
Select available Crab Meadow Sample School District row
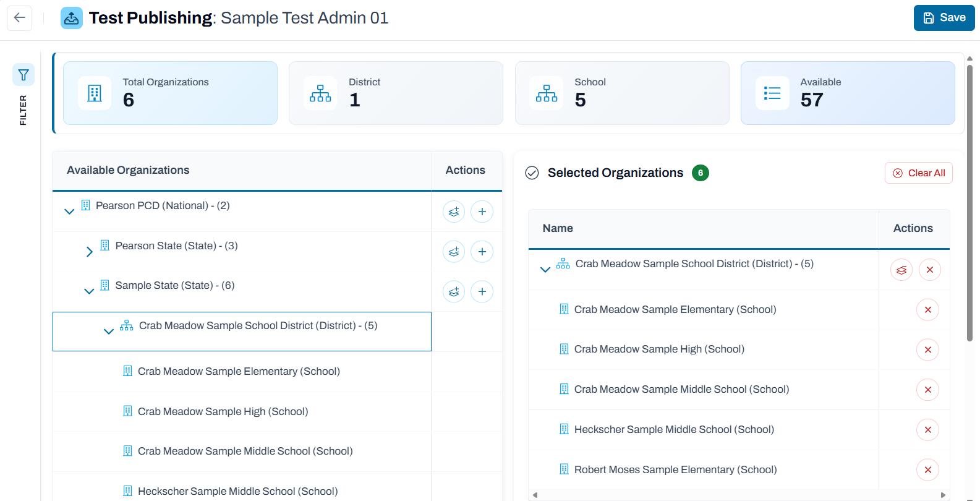[242, 332]
